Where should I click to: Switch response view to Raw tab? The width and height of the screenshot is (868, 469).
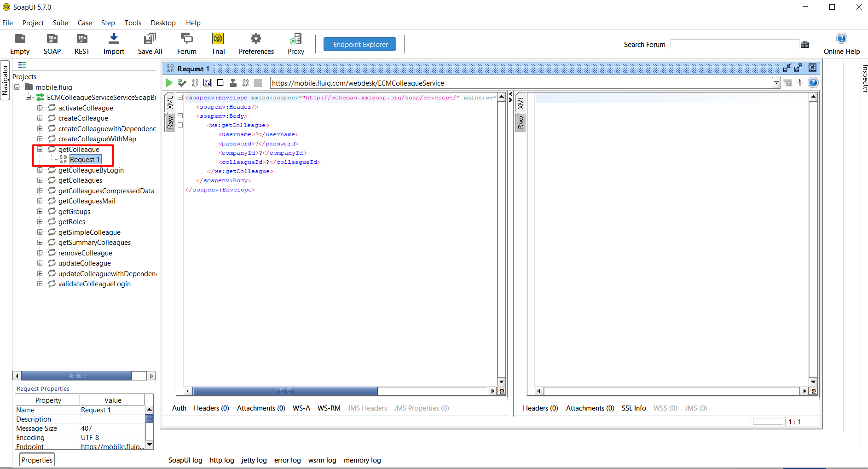521,122
